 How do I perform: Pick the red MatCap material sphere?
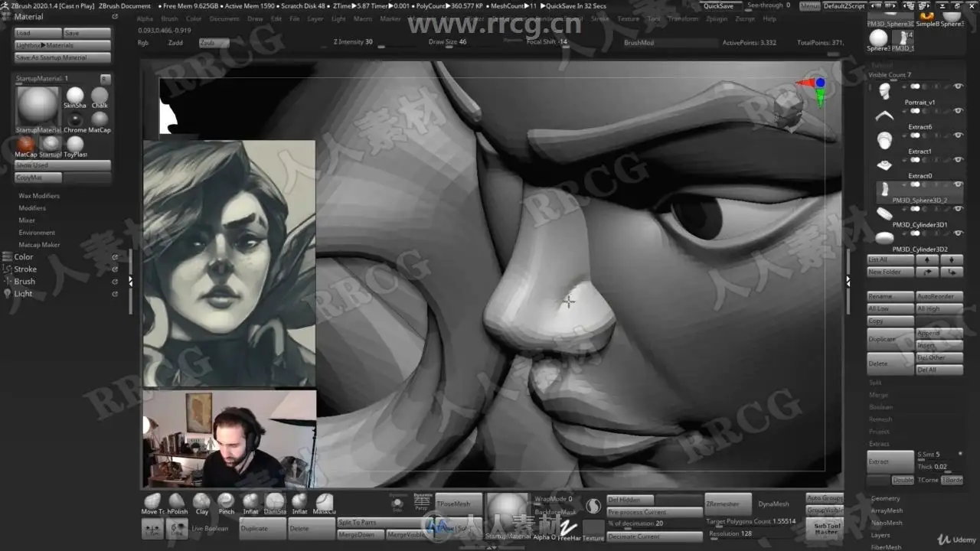26,147
